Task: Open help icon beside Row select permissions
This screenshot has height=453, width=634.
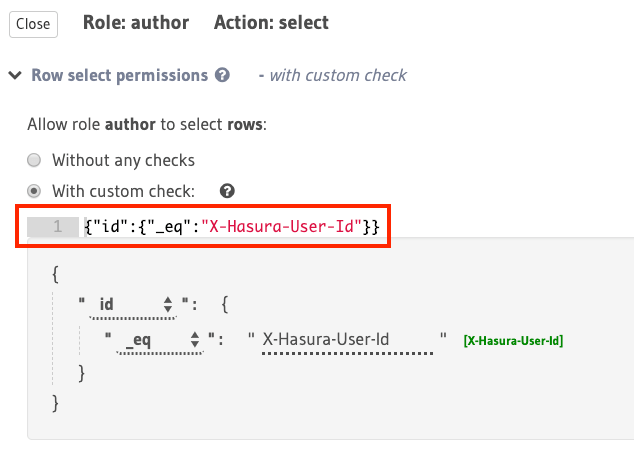Action: click(222, 75)
